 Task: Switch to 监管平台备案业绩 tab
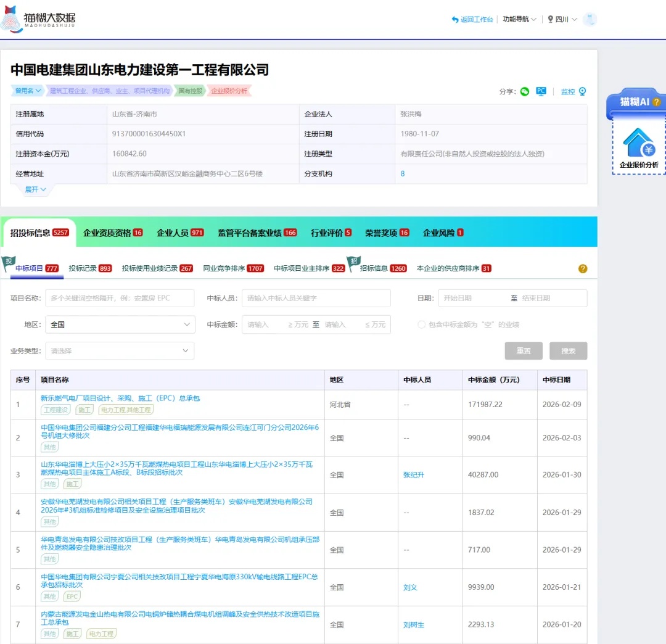click(257, 233)
